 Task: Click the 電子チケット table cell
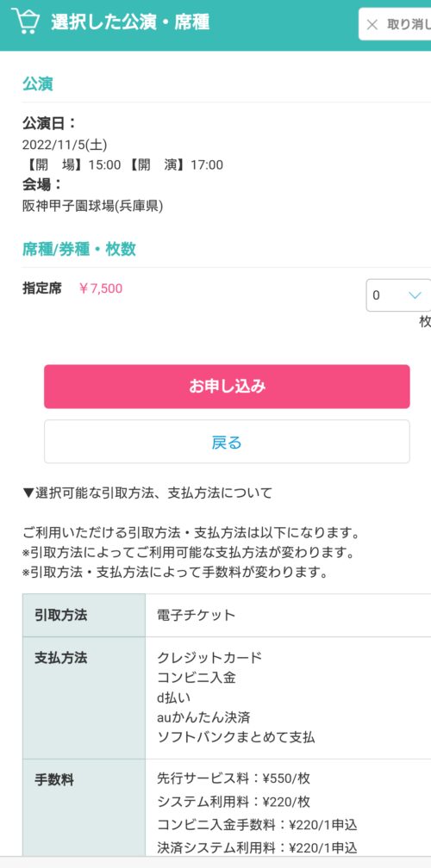coord(288,615)
